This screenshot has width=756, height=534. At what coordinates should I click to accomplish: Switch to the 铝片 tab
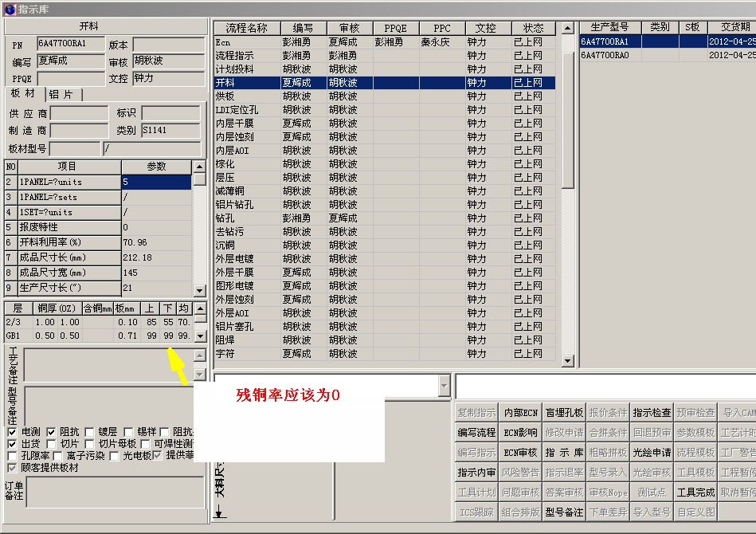(x=63, y=95)
